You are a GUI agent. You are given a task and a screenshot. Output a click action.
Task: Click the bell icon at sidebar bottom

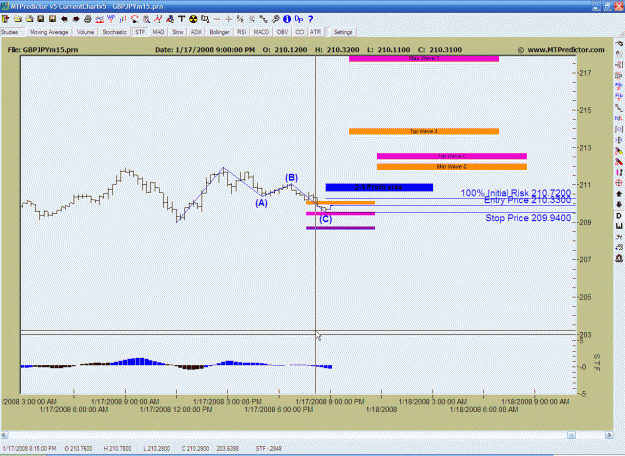(x=619, y=258)
